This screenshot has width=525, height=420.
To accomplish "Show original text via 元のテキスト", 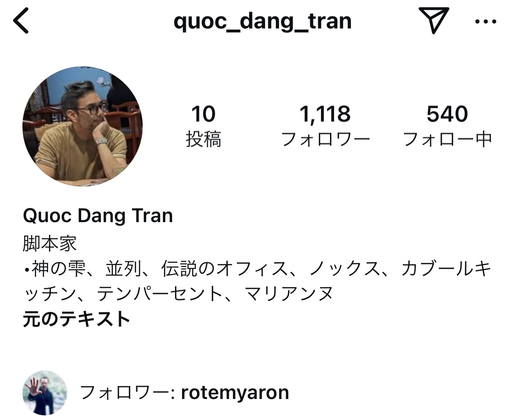I will (77, 319).
